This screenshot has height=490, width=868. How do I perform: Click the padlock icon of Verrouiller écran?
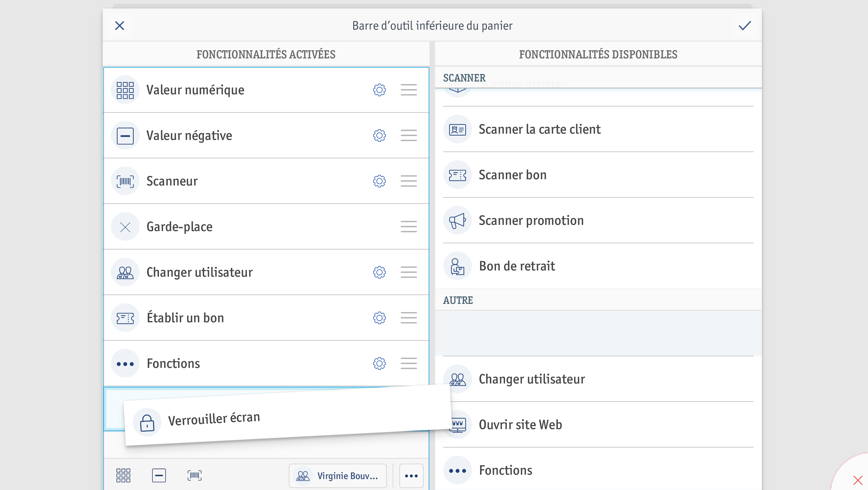click(x=147, y=423)
